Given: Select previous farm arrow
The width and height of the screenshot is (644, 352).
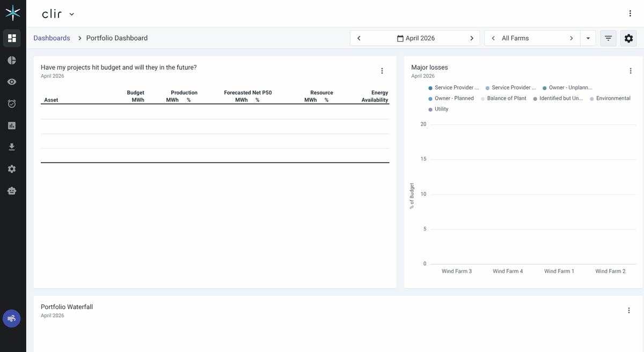Looking at the screenshot, I should 493,38.
